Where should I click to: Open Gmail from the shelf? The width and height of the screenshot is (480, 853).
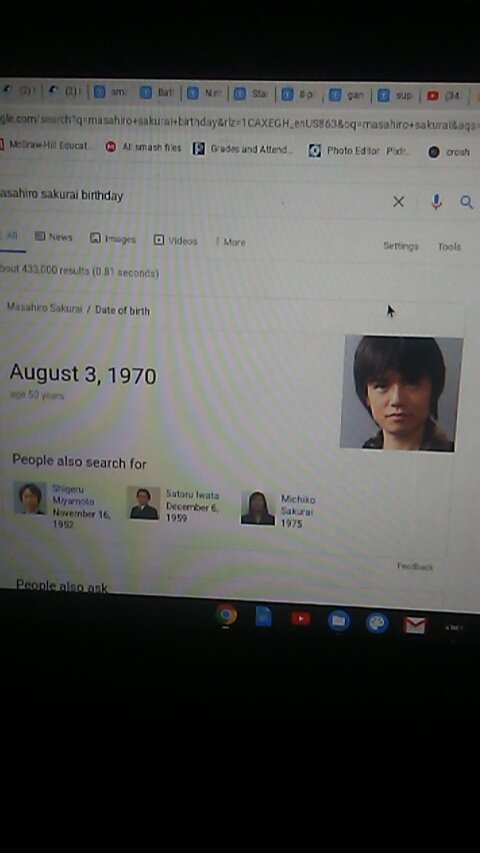tap(415, 625)
